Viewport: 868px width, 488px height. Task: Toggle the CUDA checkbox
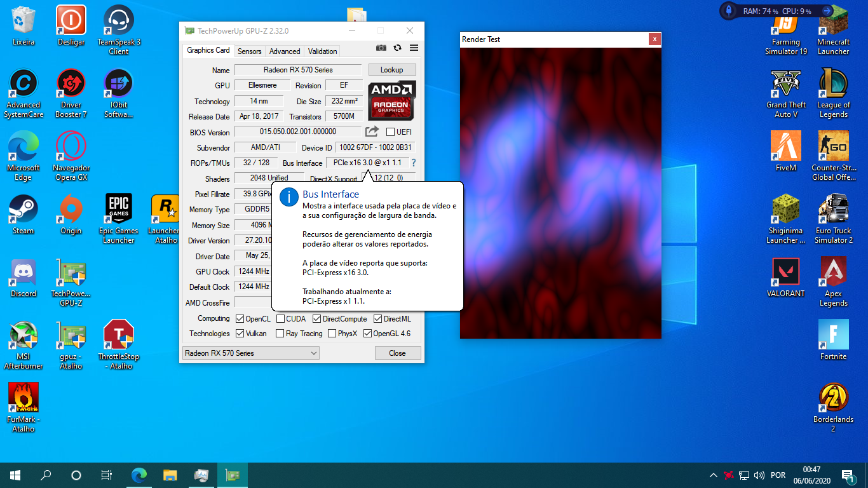pyautogui.click(x=280, y=319)
